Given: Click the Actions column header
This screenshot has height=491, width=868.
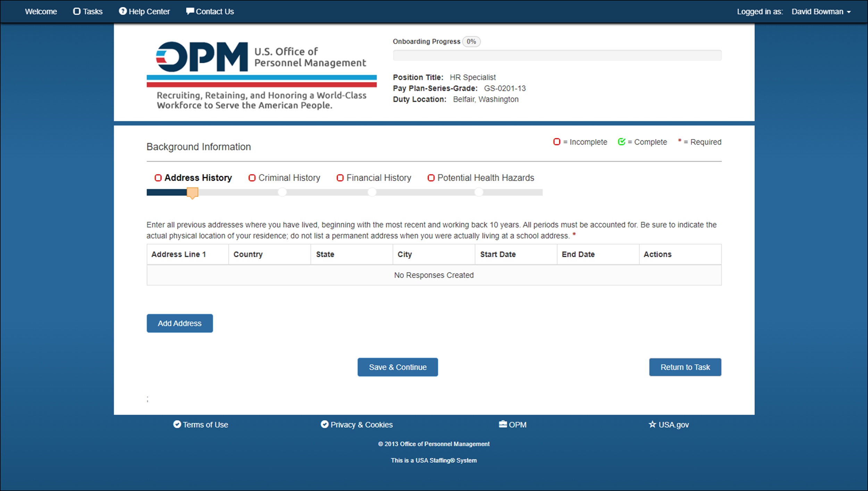Looking at the screenshot, I should (x=680, y=254).
